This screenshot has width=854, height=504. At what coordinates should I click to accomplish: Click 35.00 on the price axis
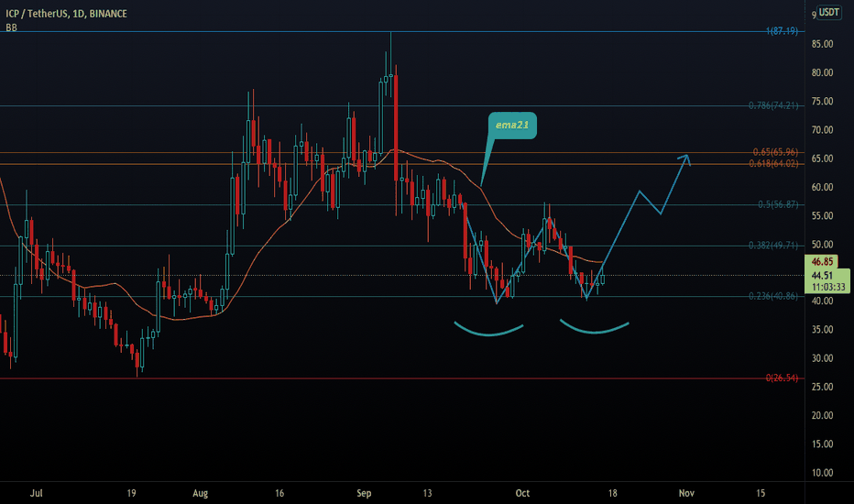point(822,330)
